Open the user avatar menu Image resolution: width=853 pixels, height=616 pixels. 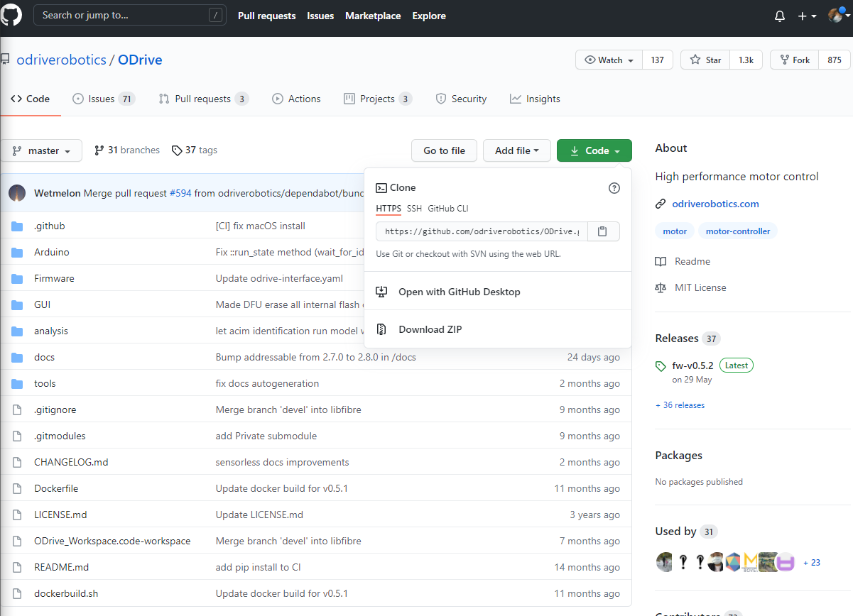(838, 16)
